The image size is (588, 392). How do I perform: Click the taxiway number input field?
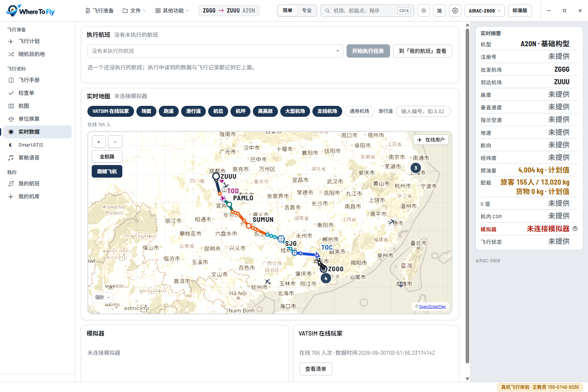[x=423, y=111]
